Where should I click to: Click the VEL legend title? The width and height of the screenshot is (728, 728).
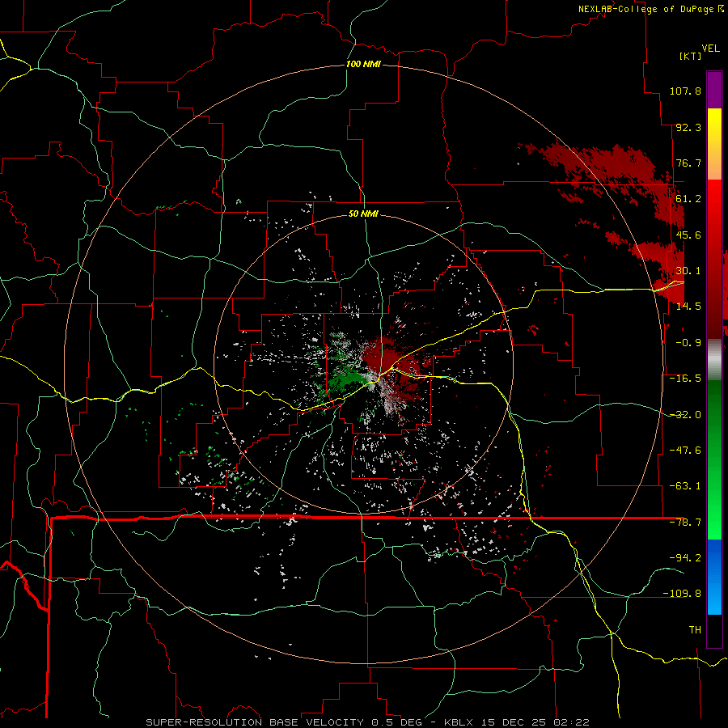(710, 49)
